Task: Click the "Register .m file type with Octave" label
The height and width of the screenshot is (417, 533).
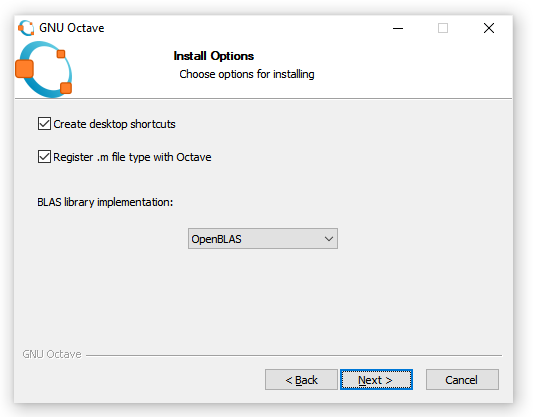Action: point(132,157)
